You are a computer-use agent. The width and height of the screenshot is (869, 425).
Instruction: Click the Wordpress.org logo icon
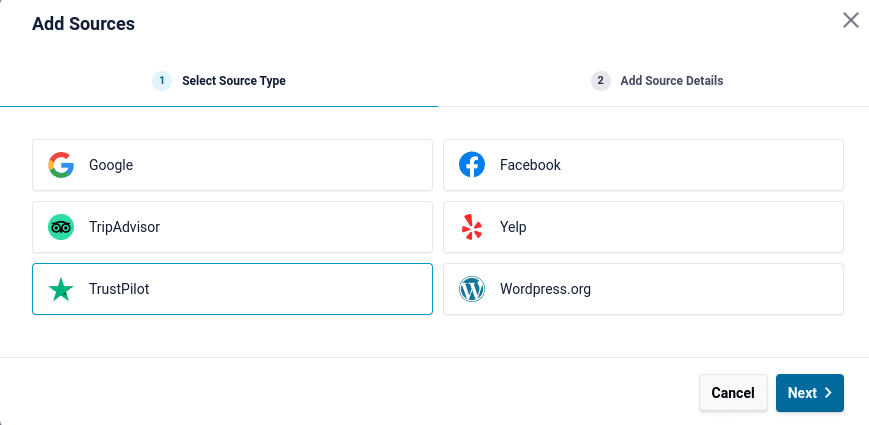472,290
